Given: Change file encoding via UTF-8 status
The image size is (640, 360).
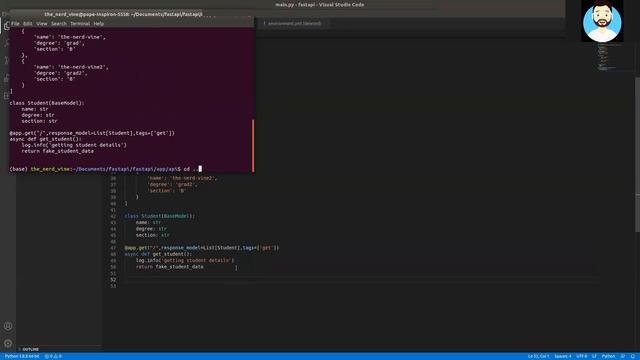Looking at the screenshot, I should click(x=582, y=356).
